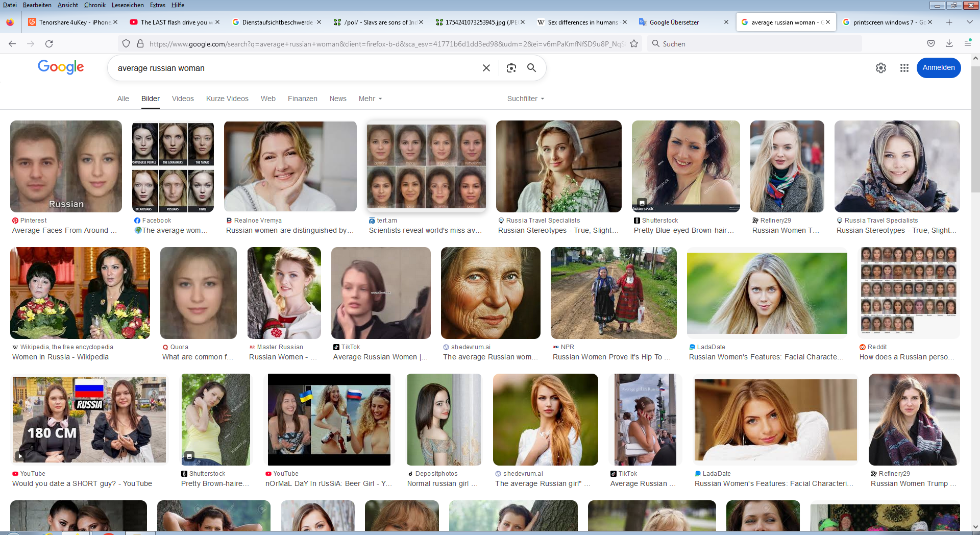Open the Bearbeiten menu
The width and height of the screenshot is (980, 535).
[37, 5]
